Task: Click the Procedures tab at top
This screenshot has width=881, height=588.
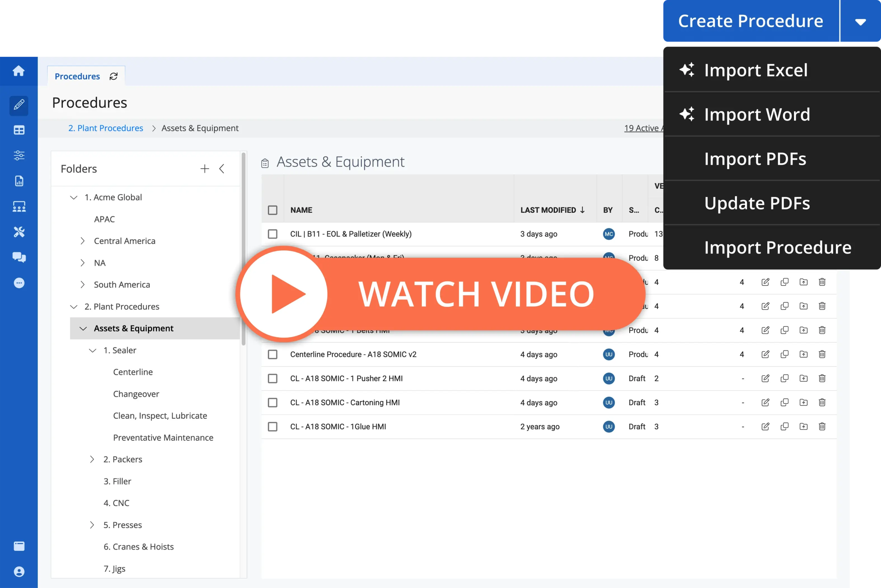Action: click(x=79, y=76)
